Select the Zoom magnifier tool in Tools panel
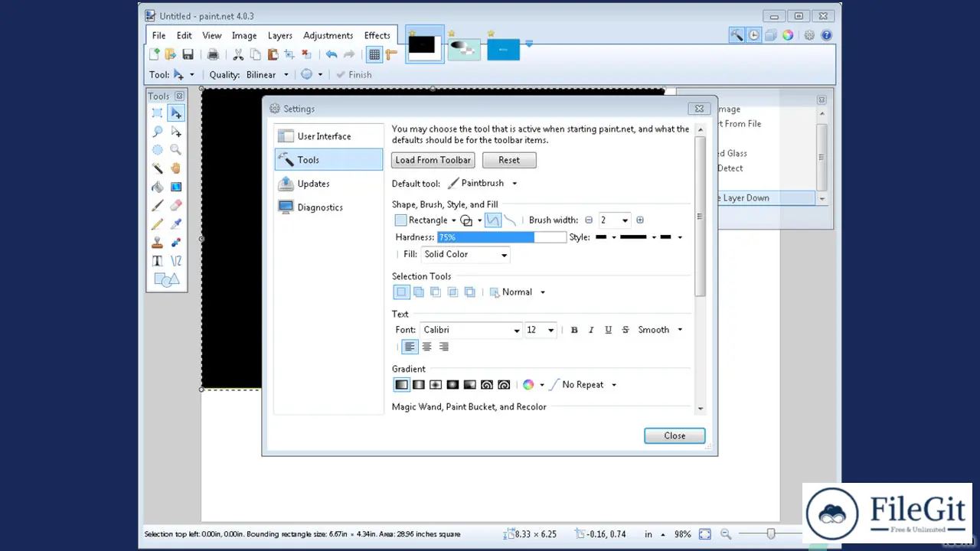Viewport: 980px width, 551px height. (x=176, y=150)
